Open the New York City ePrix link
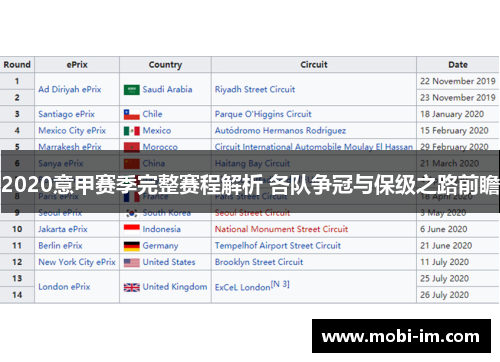The width and height of the screenshot is (500, 362). point(77,262)
